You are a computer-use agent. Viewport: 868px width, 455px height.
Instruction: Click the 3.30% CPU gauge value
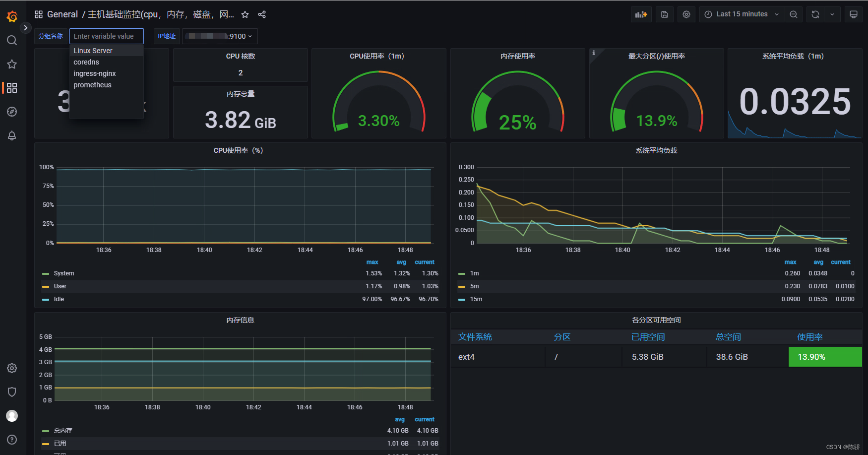[x=378, y=121]
